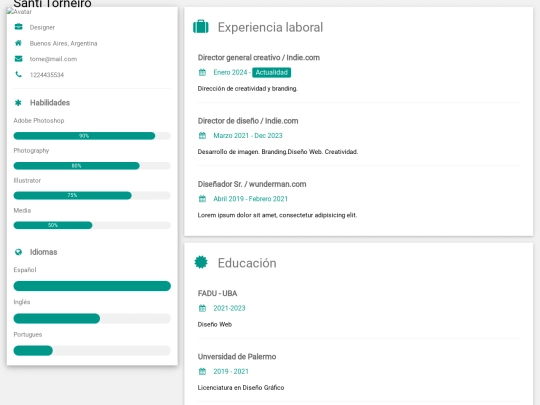
Task: Click the Diseño Web description
Action: 215,324
